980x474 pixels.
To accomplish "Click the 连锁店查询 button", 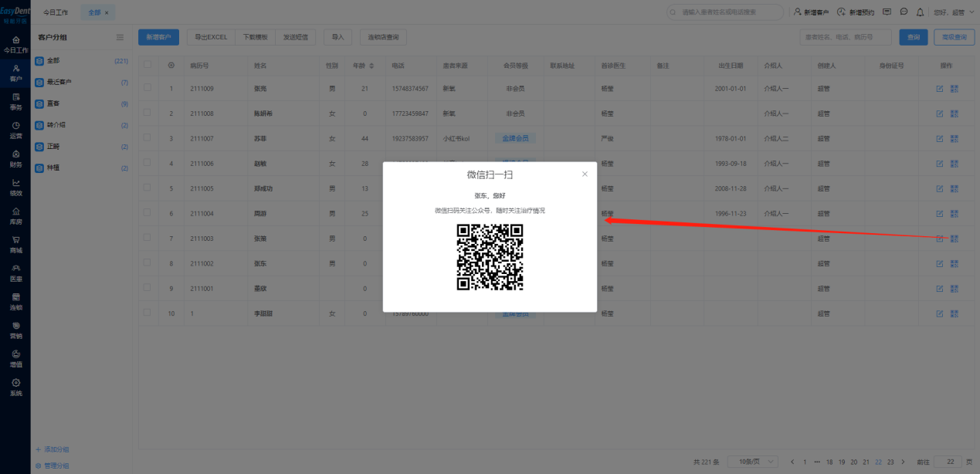I will [383, 37].
